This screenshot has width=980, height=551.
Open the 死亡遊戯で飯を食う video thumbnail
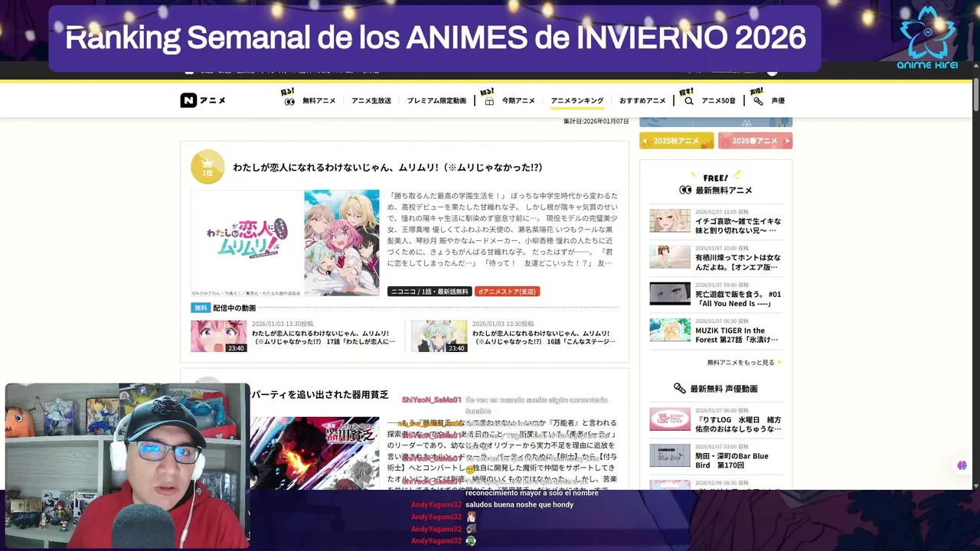(670, 294)
